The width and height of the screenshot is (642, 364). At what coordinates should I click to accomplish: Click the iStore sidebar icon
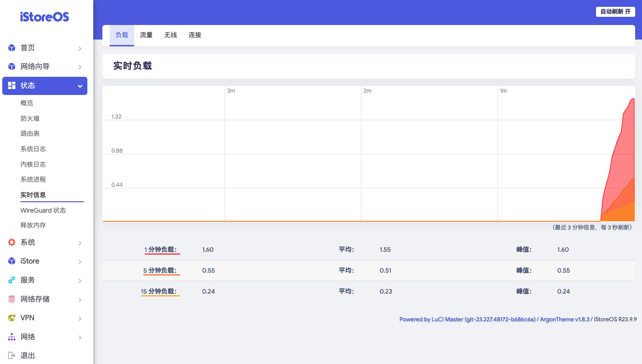coord(11,261)
